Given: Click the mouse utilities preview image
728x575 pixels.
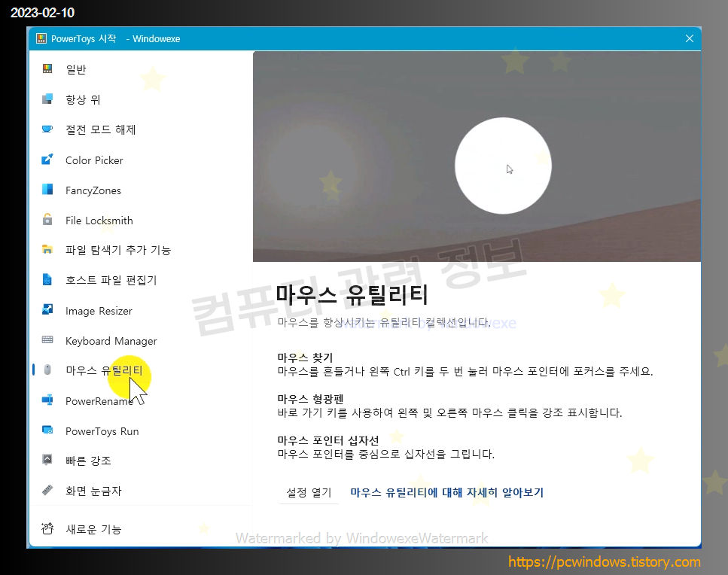Looking at the screenshot, I should [x=477, y=157].
